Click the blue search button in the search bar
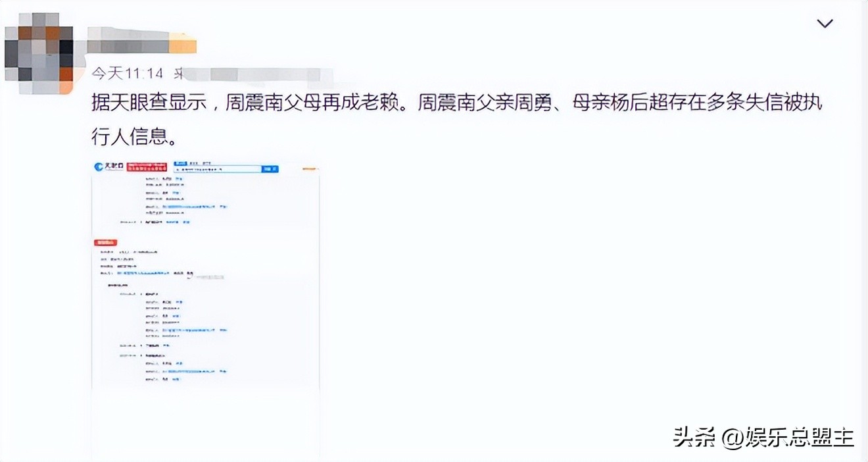Image resolution: width=868 pixels, height=462 pixels. 270,169
